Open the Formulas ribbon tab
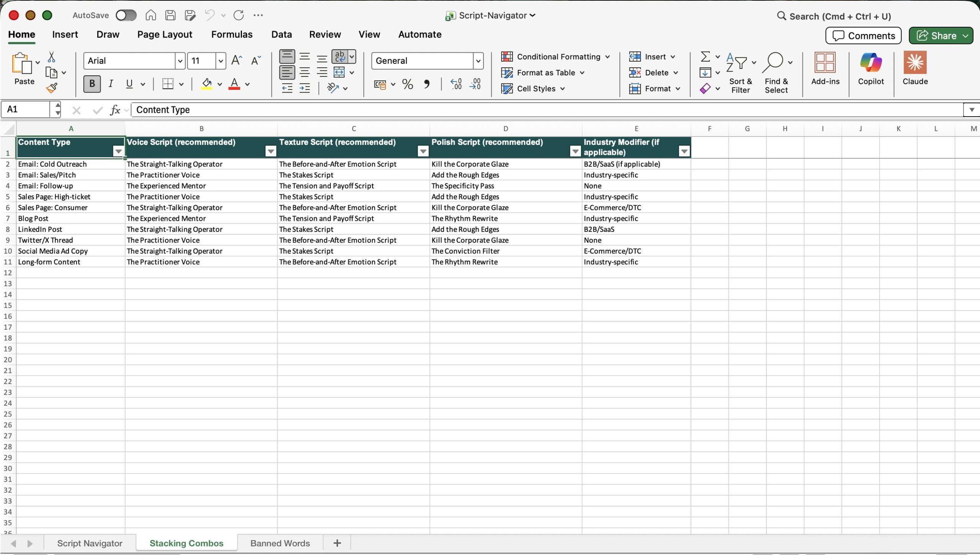This screenshot has height=555, width=980. pyautogui.click(x=232, y=34)
